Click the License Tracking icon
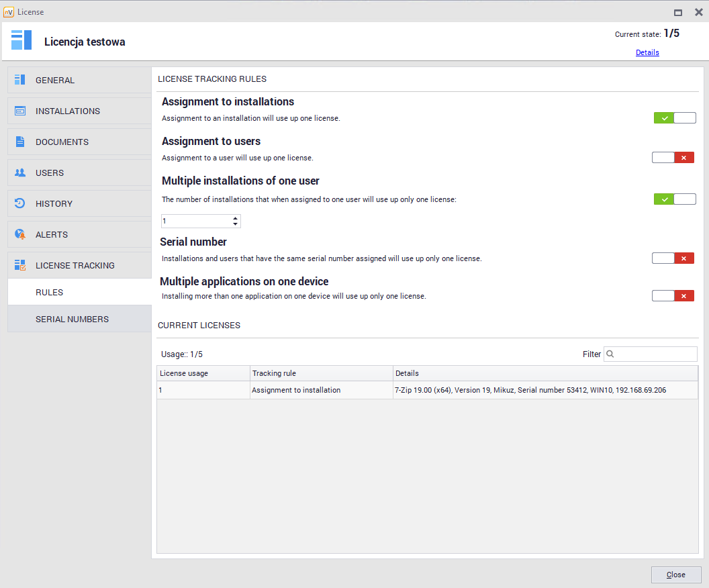This screenshot has width=709, height=588. pyautogui.click(x=20, y=265)
